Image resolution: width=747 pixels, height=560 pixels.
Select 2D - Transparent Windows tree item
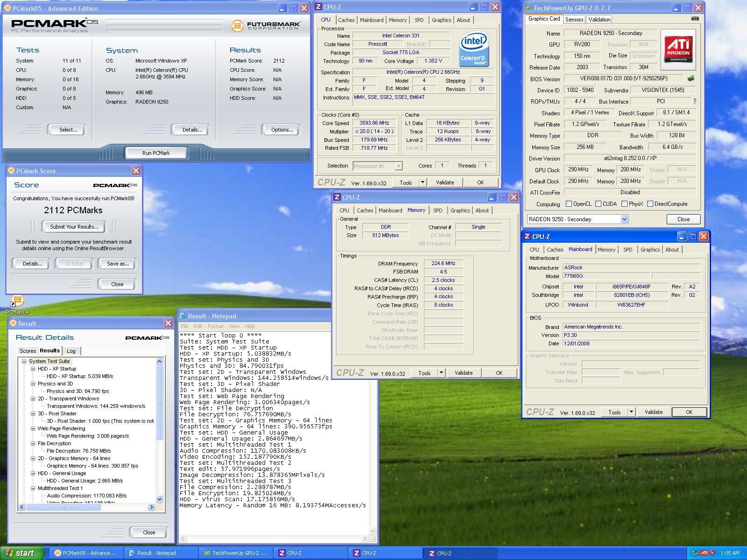68,399
